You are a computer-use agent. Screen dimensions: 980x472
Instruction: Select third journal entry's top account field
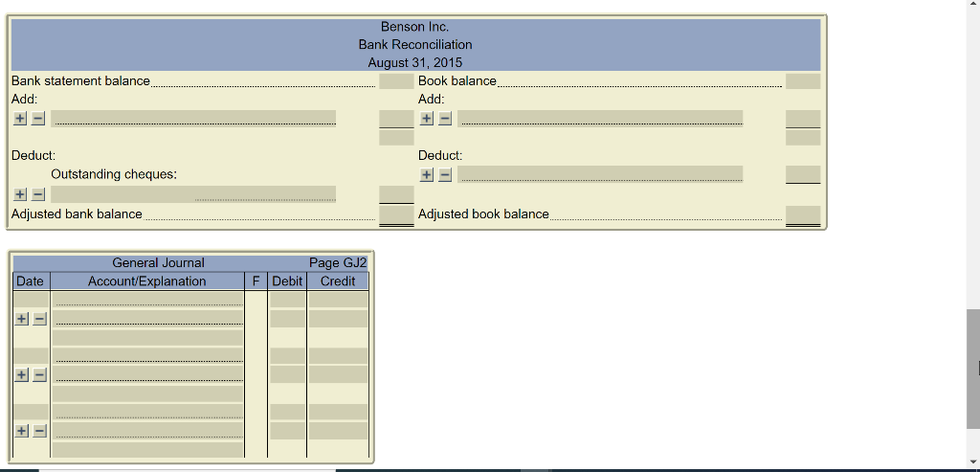coord(147,412)
